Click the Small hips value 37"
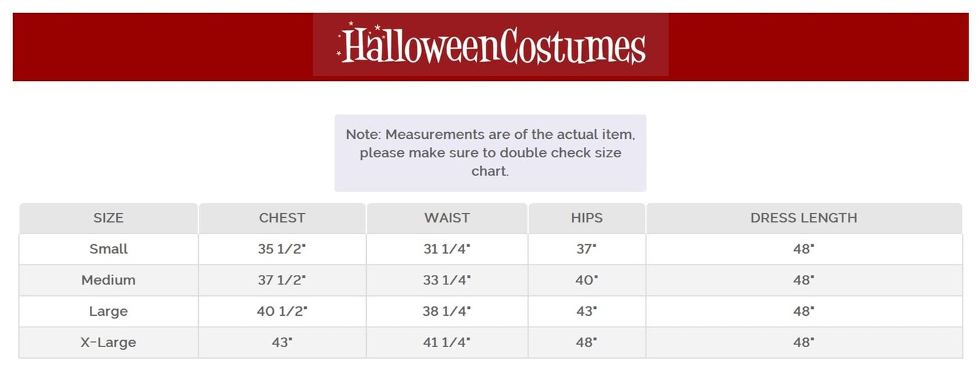980x377 pixels. coord(587,249)
